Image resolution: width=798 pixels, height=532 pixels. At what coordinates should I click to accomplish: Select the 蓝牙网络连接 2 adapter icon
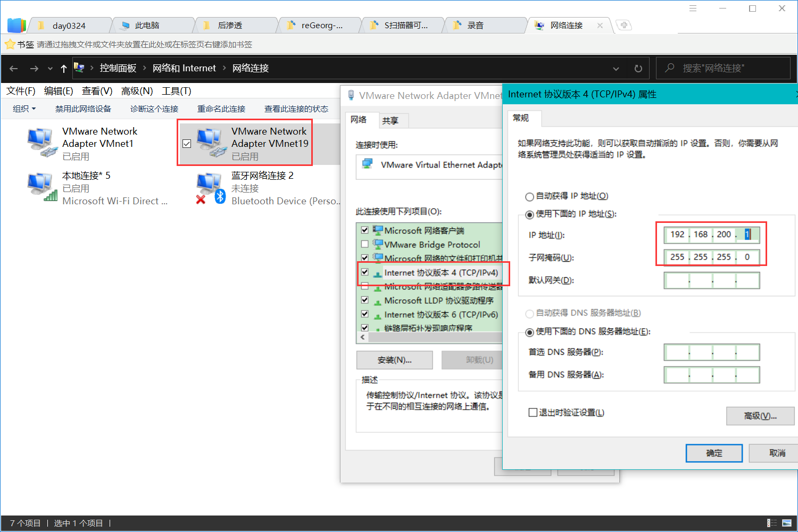coord(209,186)
